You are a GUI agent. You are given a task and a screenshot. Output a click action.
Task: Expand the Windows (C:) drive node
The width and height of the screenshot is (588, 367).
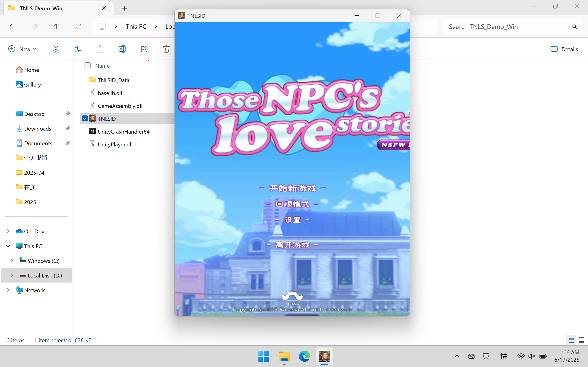(x=12, y=261)
